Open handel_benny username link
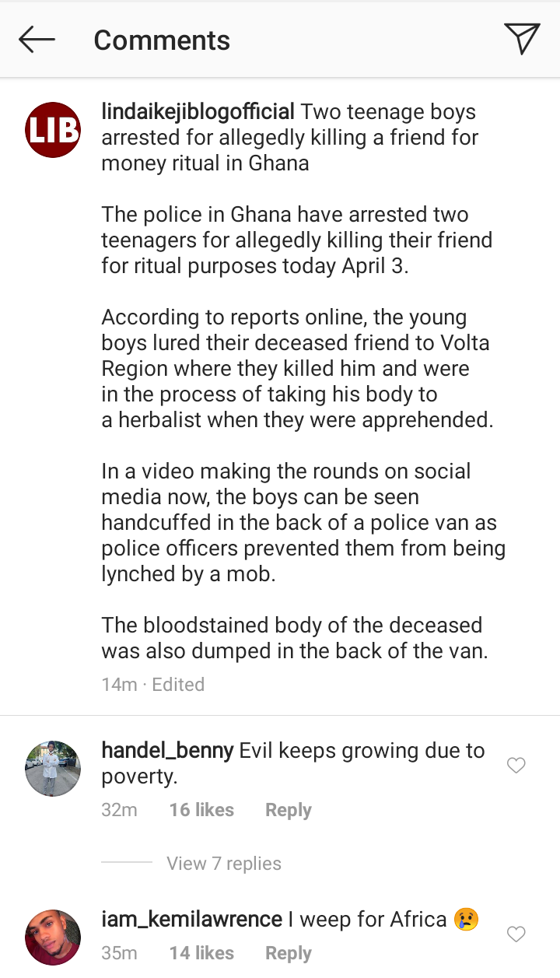Viewport: 560px width, 978px height. 167,751
